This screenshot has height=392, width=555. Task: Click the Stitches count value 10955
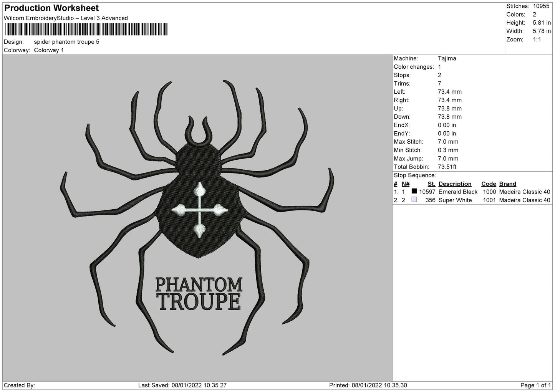tap(542, 6)
